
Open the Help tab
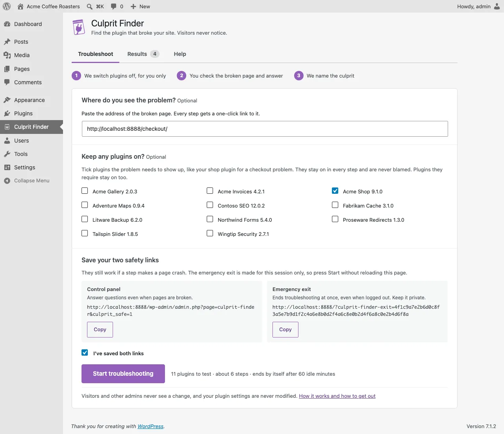(x=180, y=54)
